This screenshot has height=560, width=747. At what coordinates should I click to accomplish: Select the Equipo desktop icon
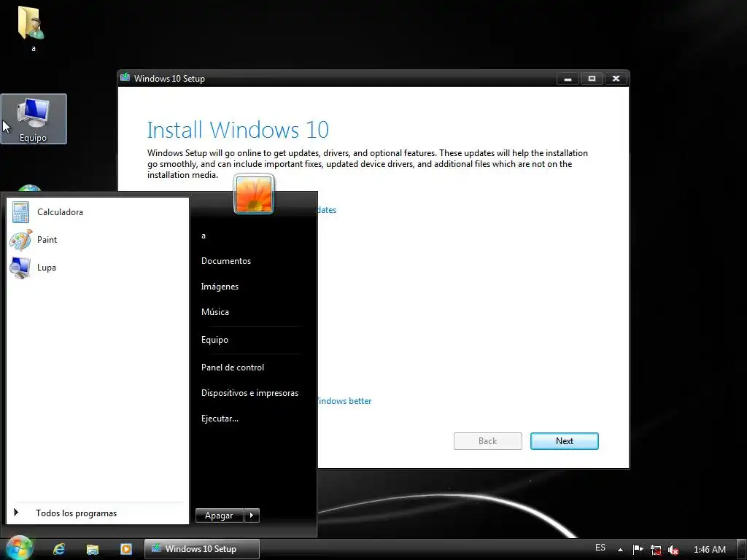pyautogui.click(x=34, y=119)
